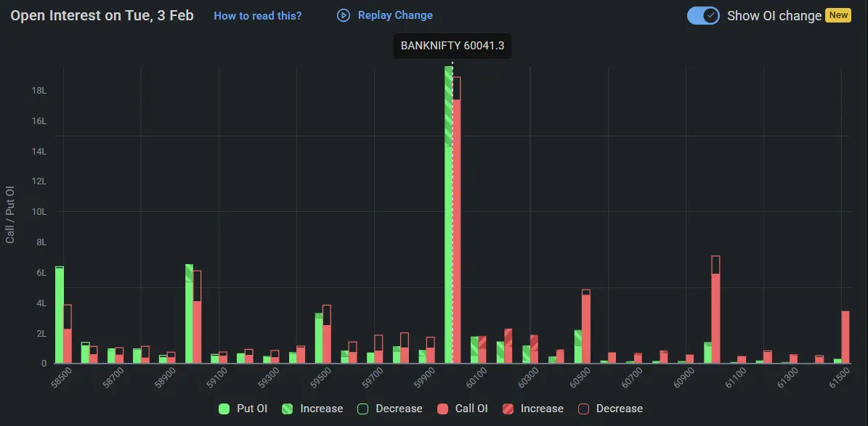Click the 10L value on the y-axis

[x=39, y=212]
